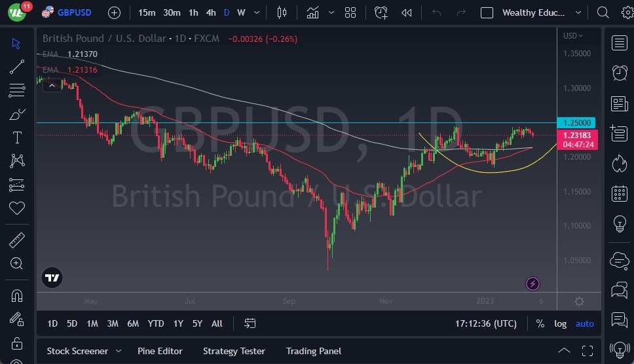This screenshot has width=634, height=364.
Task: Open the ideas lightbulb panel
Action: point(619,224)
